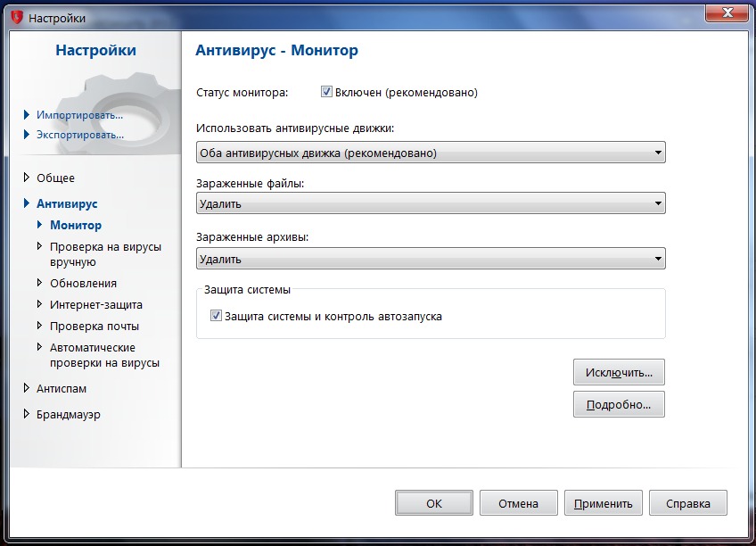The width and height of the screenshot is (756, 546).
Task: Click the G Data shield icon in title bar
Action: 17,18
